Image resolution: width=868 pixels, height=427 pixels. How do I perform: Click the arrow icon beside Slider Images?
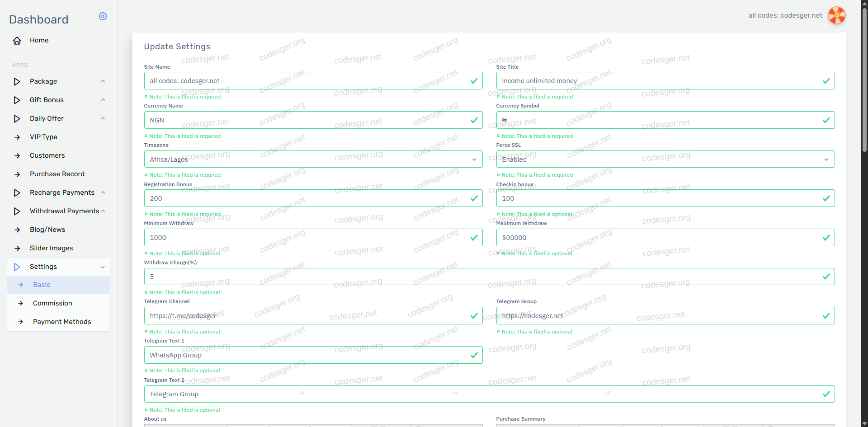[17, 249]
